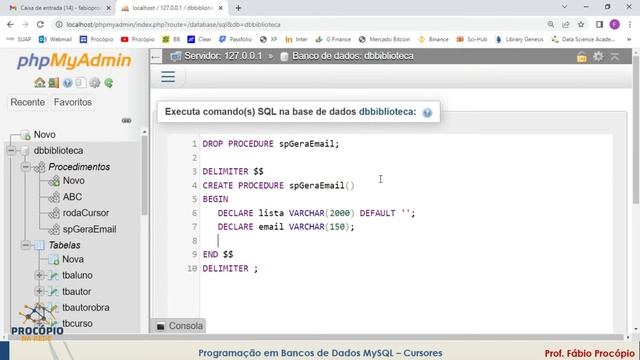Reload navigation panel green icon
The height and width of the screenshot is (360, 640).
(x=109, y=83)
